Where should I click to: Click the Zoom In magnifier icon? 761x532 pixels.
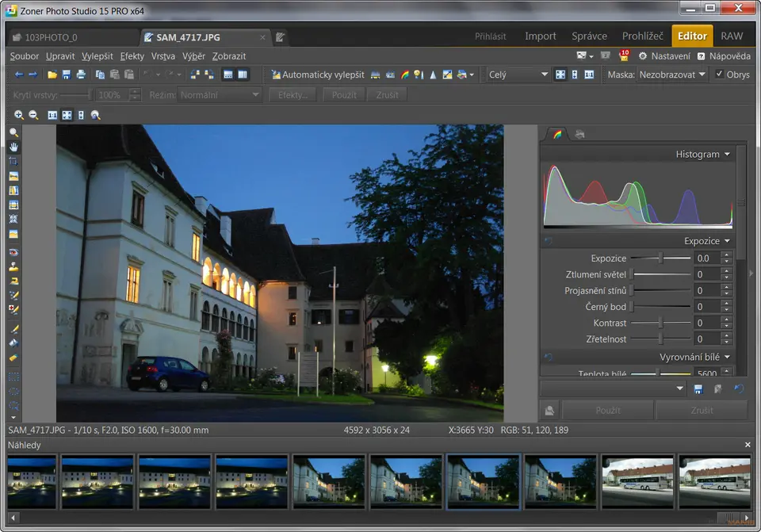(x=19, y=115)
